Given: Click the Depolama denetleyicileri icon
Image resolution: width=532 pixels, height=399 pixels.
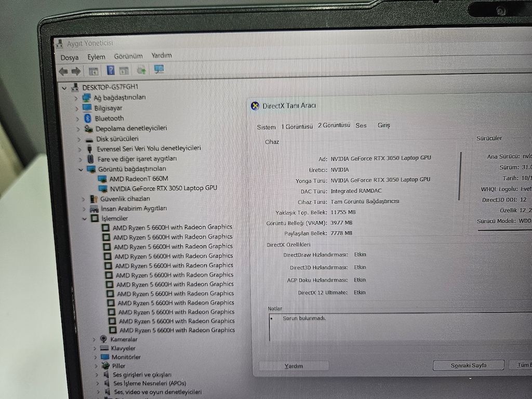Looking at the screenshot, I should point(88,129).
